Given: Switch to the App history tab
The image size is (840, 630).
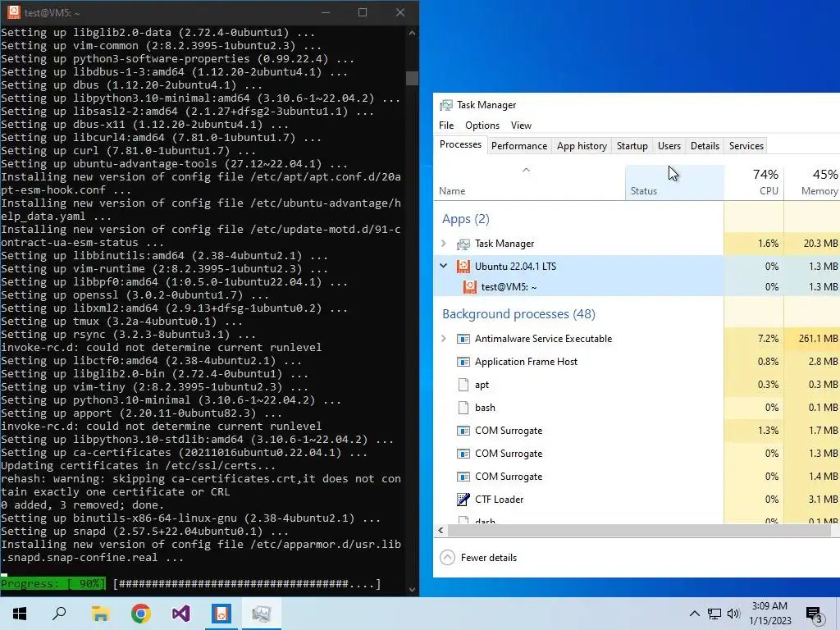Looking at the screenshot, I should [x=582, y=146].
